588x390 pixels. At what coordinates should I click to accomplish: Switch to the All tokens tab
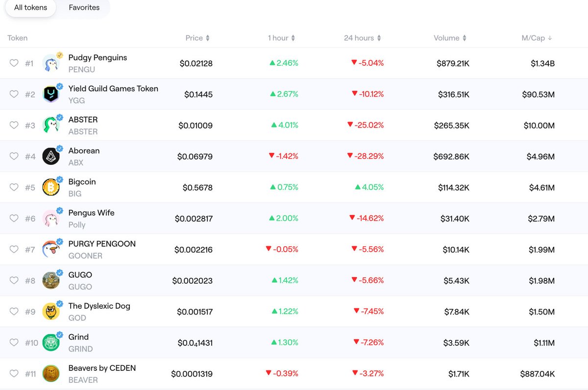(x=31, y=7)
